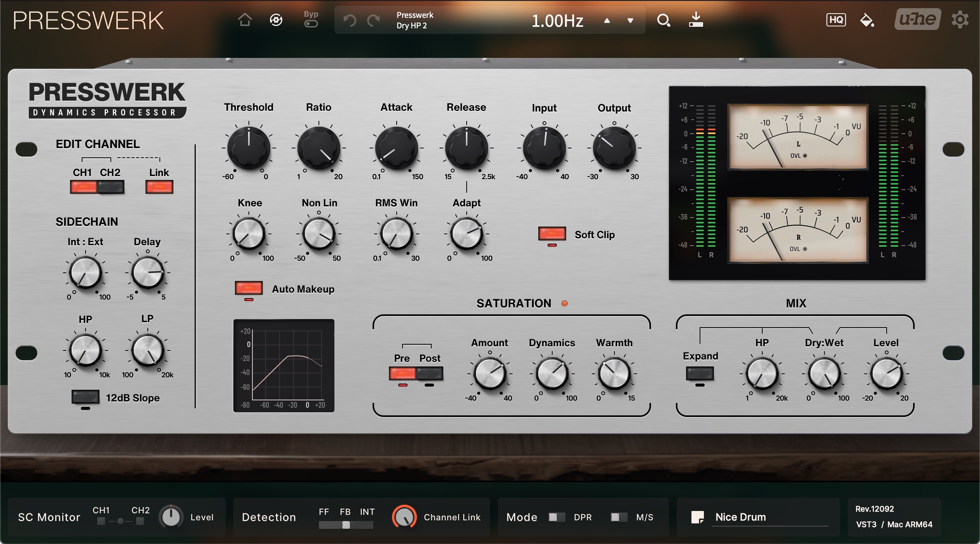Select previous preset with down triangle
The image size is (980, 544).
tap(630, 21)
